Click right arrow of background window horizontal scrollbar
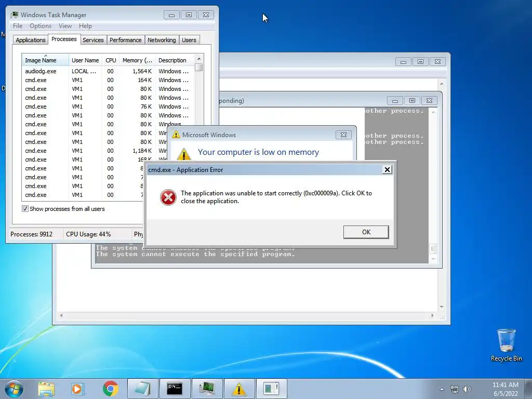This screenshot has width=532, height=399. pos(432,315)
